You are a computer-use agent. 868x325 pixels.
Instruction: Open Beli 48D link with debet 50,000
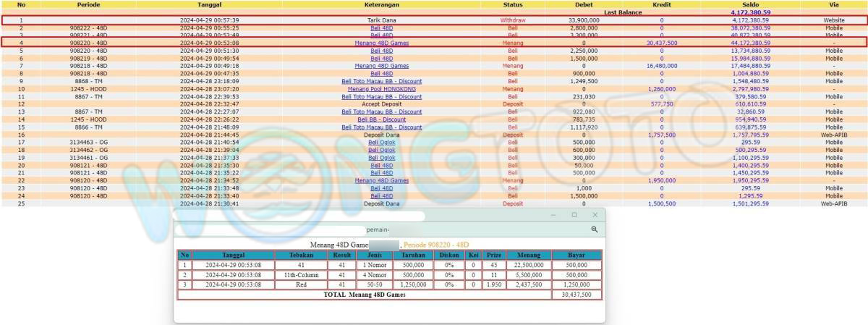coord(381,166)
